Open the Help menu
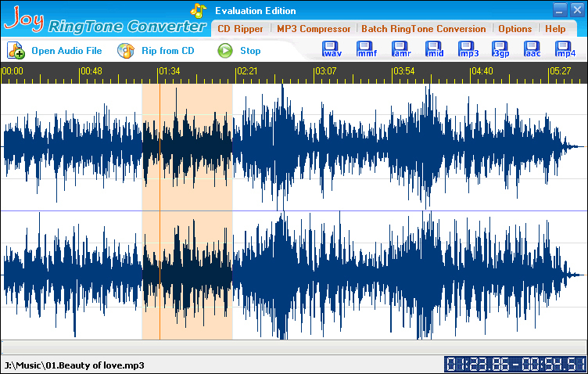The width and height of the screenshot is (588, 374). pos(555,29)
